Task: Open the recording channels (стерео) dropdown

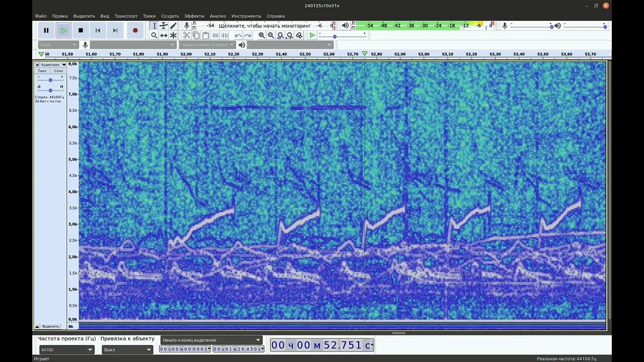Action: (x=207, y=45)
